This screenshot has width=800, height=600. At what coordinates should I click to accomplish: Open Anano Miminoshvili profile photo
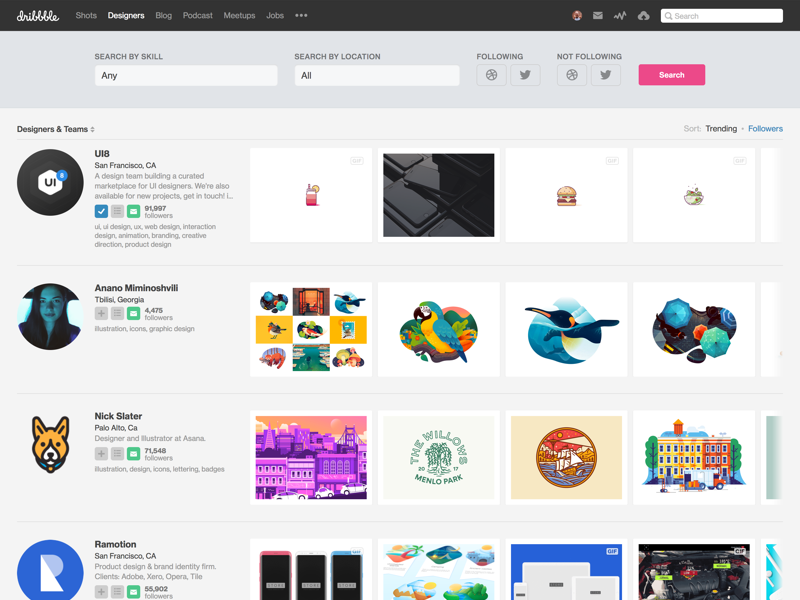(x=50, y=316)
